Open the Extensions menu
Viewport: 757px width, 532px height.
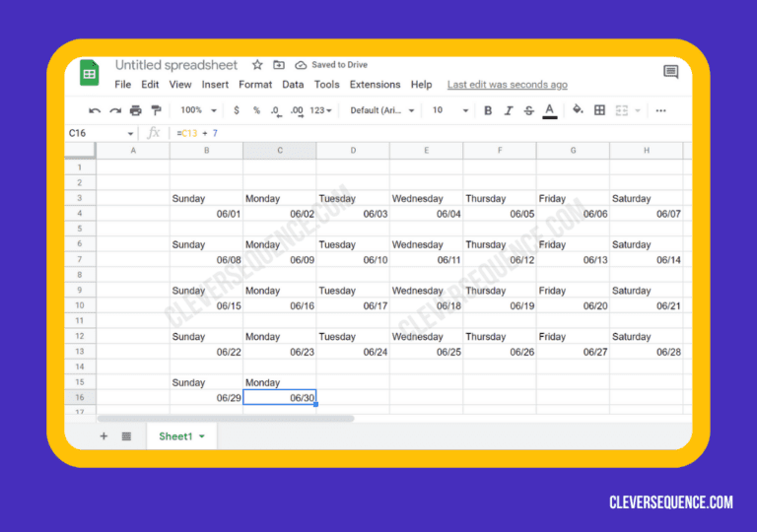[x=375, y=85]
